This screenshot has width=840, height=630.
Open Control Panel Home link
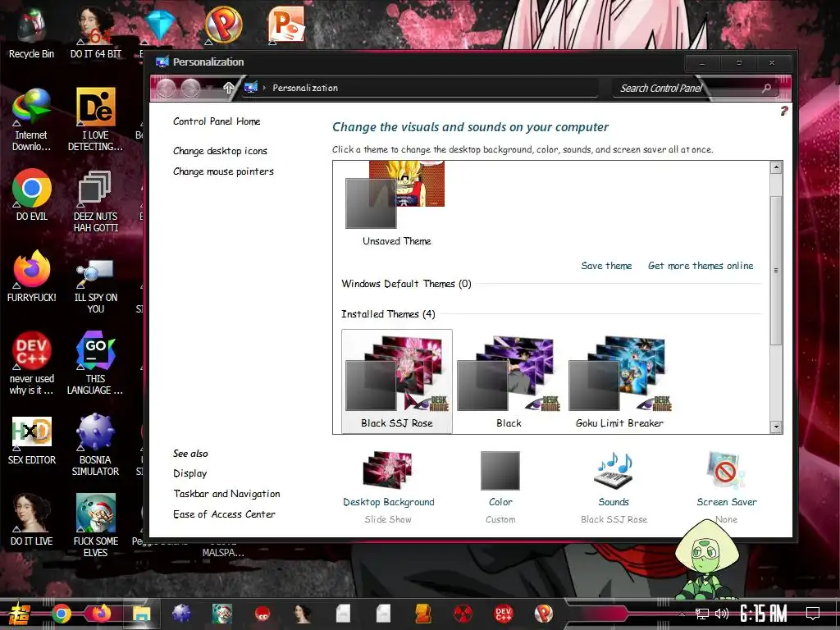(217, 121)
